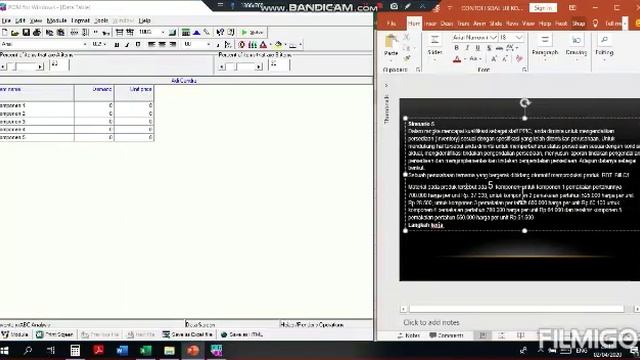640x360 pixels.
Task: Click the context help arrow icon in POM
Action: point(220,32)
